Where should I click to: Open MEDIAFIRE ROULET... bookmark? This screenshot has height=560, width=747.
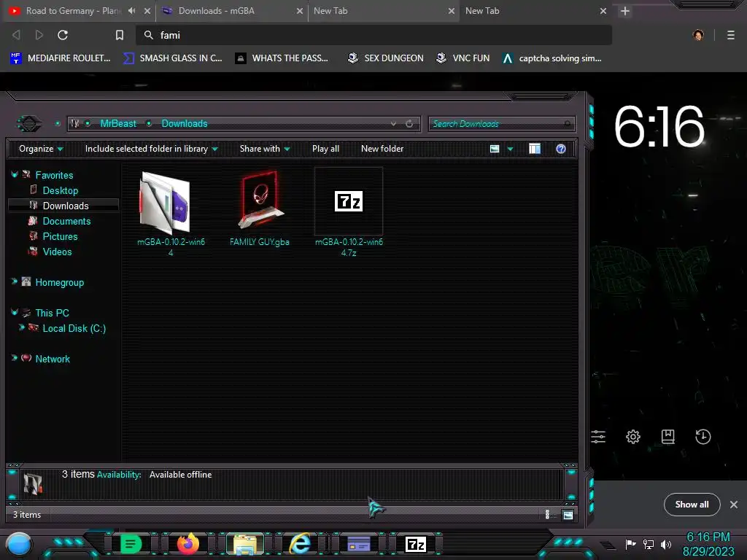[60, 58]
